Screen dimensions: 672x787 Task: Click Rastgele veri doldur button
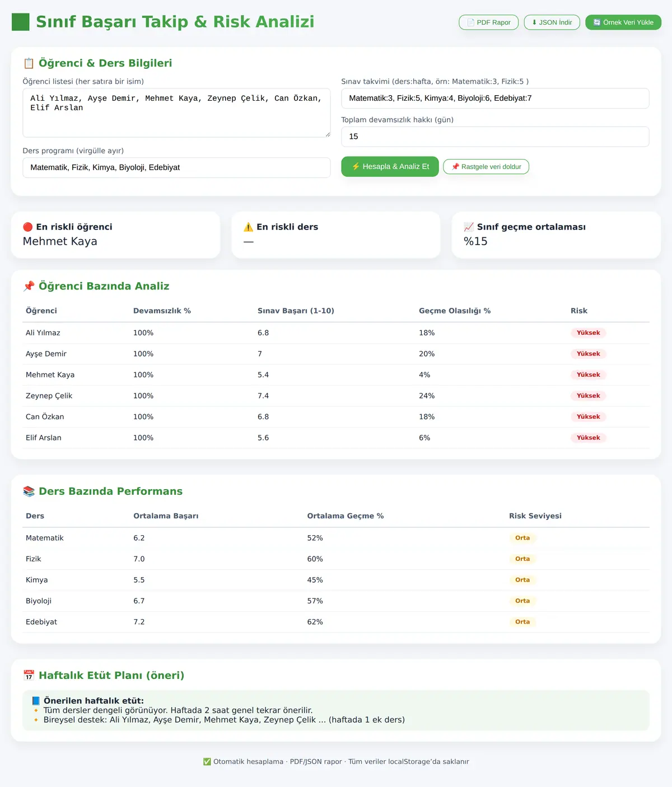click(x=486, y=167)
